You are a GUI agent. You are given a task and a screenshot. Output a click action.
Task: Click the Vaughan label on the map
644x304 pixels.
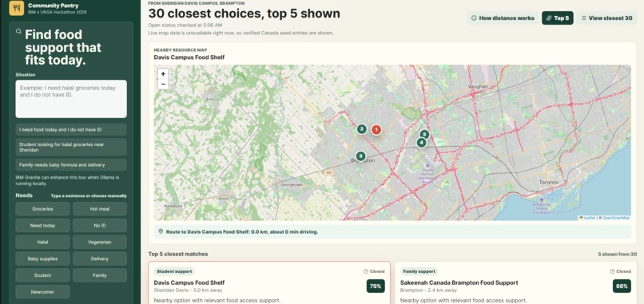pos(478,86)
